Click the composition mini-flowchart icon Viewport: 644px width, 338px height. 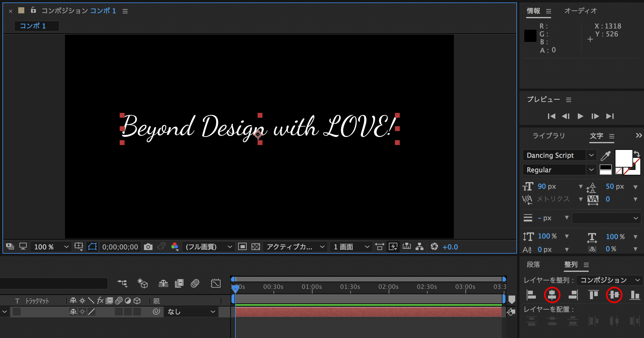pos(420,247)
